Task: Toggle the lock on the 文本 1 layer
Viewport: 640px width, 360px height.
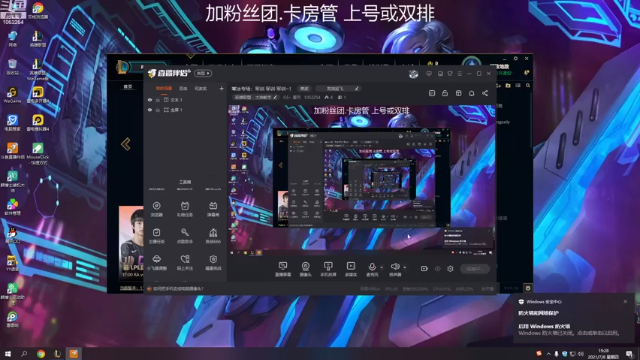Action: coord(158,100)
